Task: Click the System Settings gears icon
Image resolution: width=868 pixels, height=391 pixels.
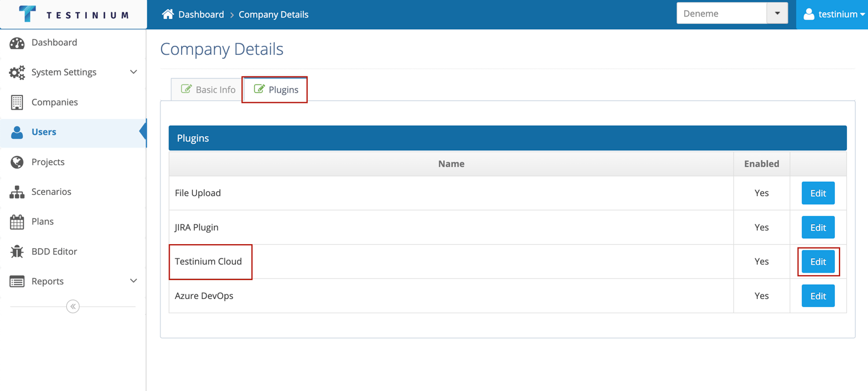Action: (x=17, y=73)
